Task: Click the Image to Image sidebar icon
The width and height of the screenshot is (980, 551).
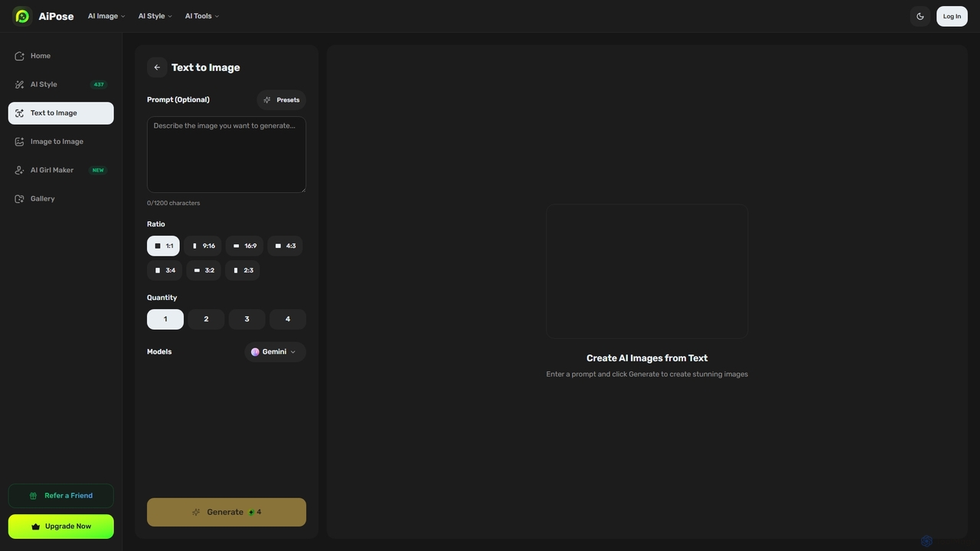Action: tap(19, 142)
